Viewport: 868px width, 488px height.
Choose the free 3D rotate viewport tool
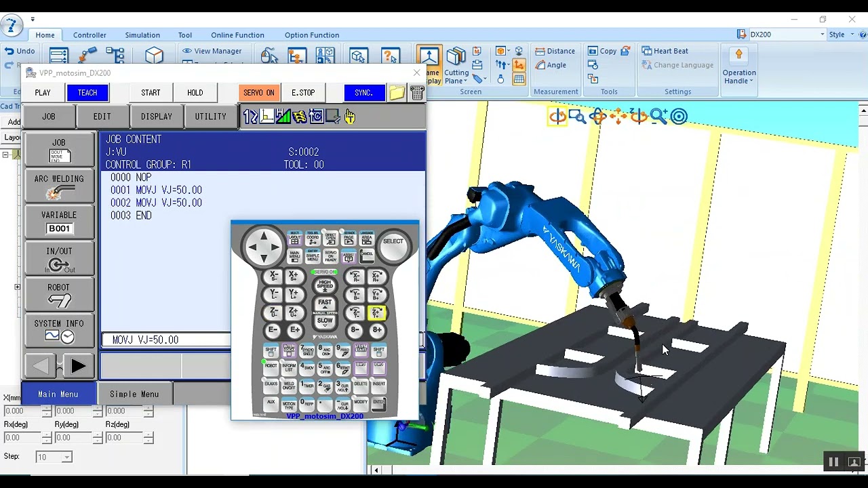click(598, 117)
